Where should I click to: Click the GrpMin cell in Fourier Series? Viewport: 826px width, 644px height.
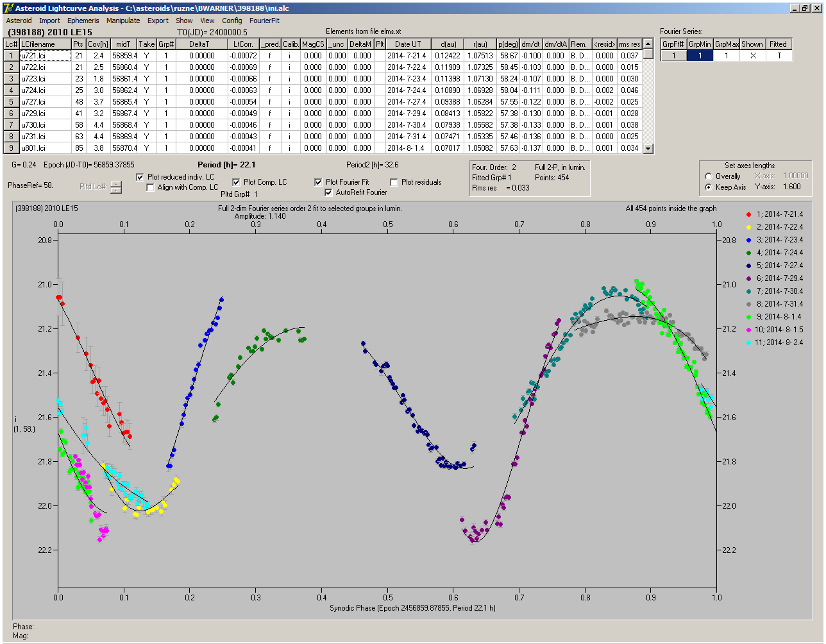(700, 56)
